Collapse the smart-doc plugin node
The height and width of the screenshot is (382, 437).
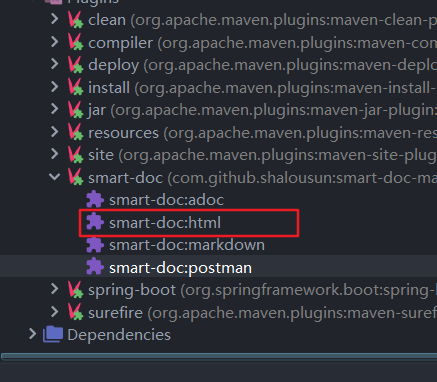click(x=55, y=177)
